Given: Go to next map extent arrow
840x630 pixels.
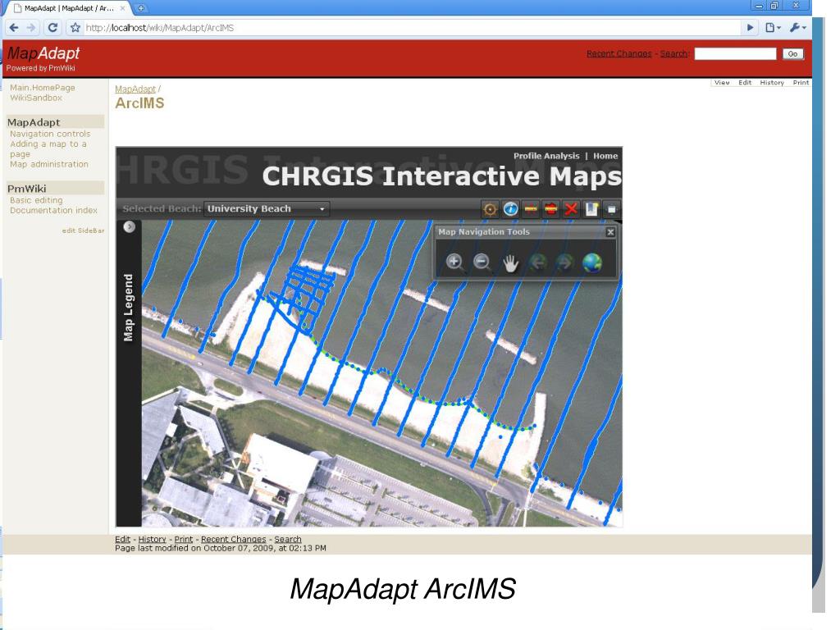Looking at the screenshot, I should pos(564,262).
